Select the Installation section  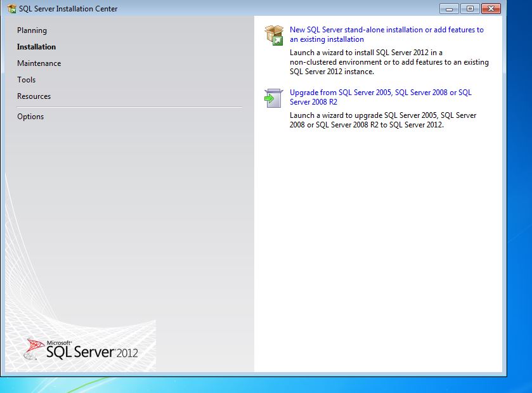point(36,47)
